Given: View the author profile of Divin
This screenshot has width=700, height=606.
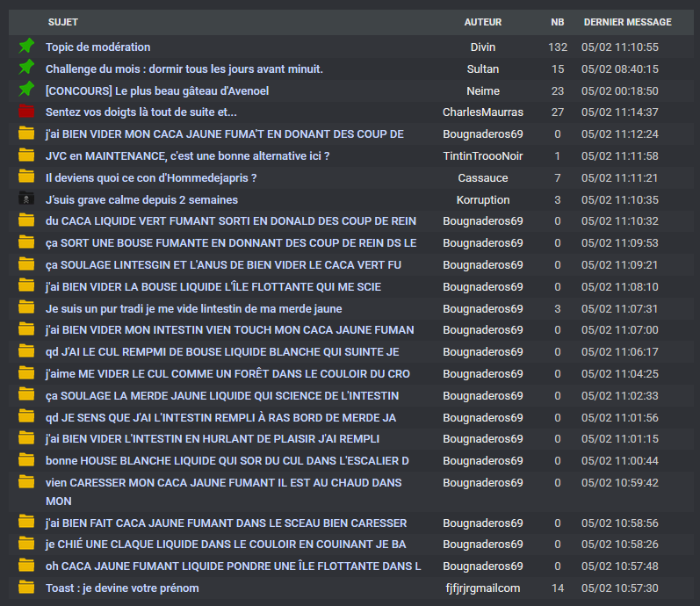Looking at the screenshot, I should click(483, 47).
